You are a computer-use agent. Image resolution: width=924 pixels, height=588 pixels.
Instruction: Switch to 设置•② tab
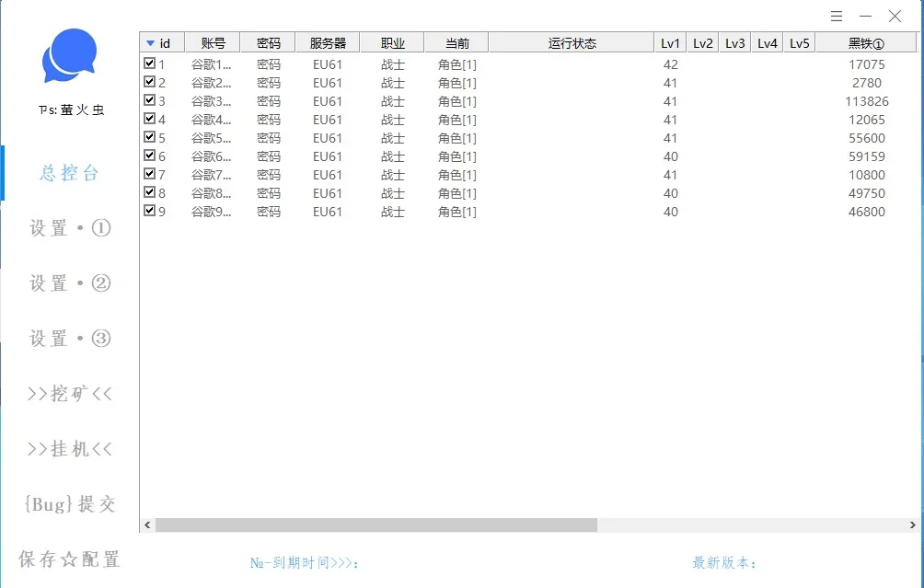coord(70,283)
